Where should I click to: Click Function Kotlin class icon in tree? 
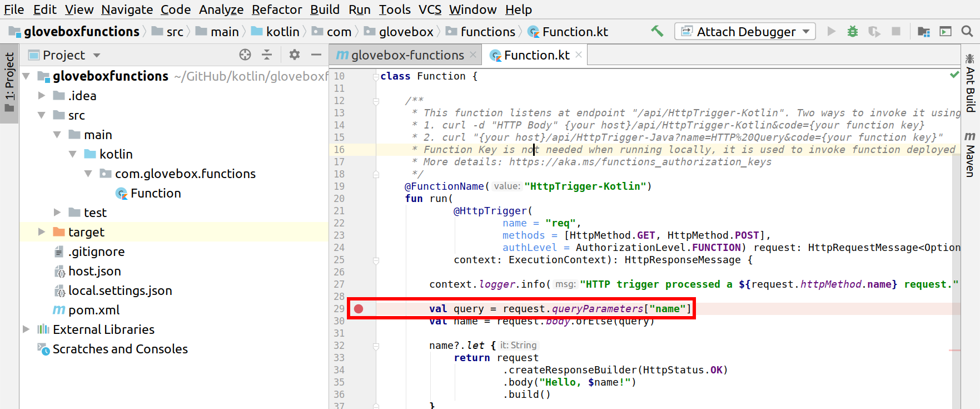121,193
